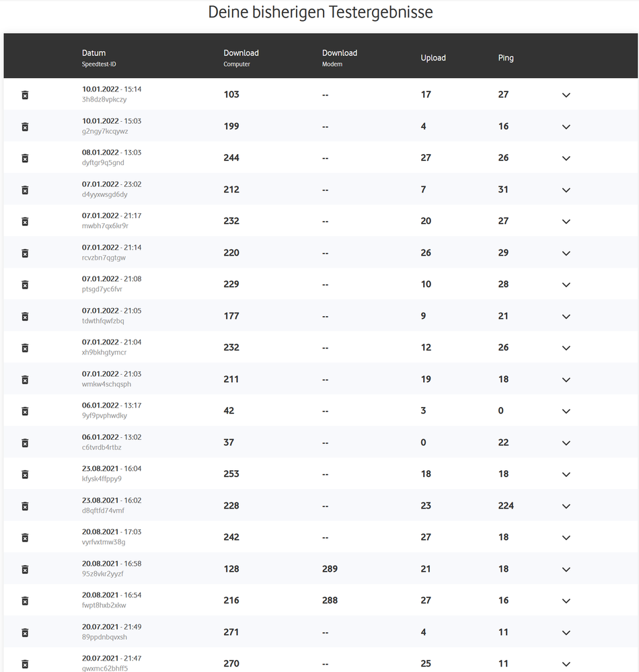Click trash icon for 08.01.2022 13:03 result

click(x=25, y=159)
